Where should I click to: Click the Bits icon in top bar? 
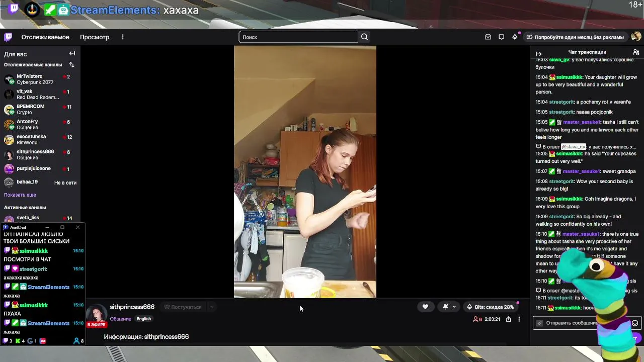(x=515, y=37)
